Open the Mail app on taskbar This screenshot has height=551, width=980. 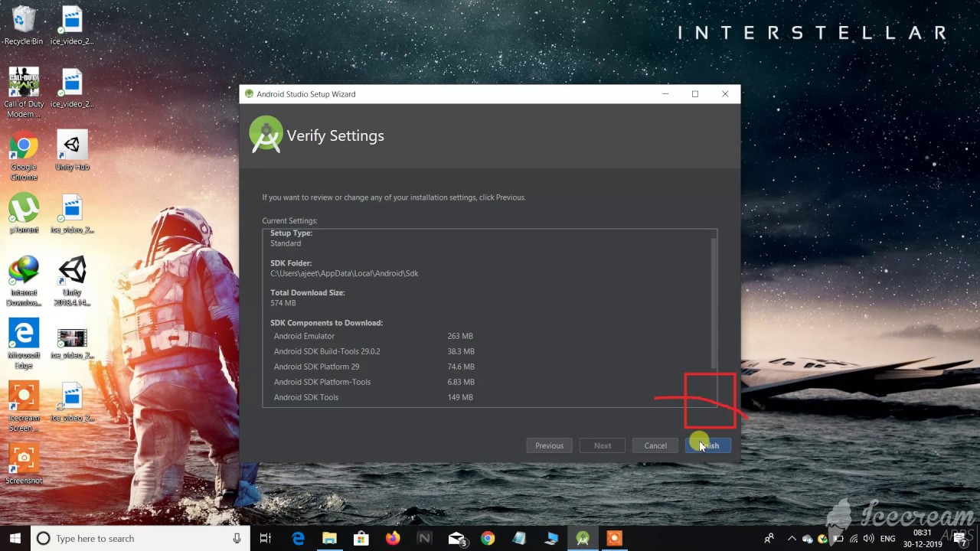[x=457, y=538]
